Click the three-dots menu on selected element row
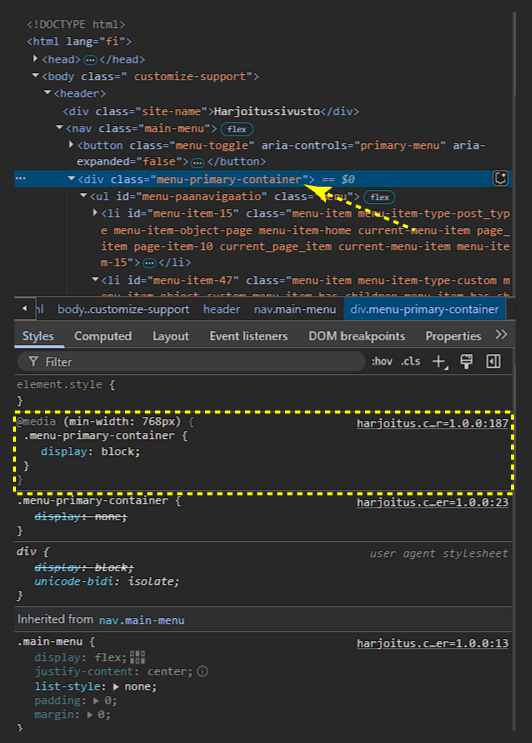Image resolution: width=532 pixels, height=743 pixels. click(21, 179)
